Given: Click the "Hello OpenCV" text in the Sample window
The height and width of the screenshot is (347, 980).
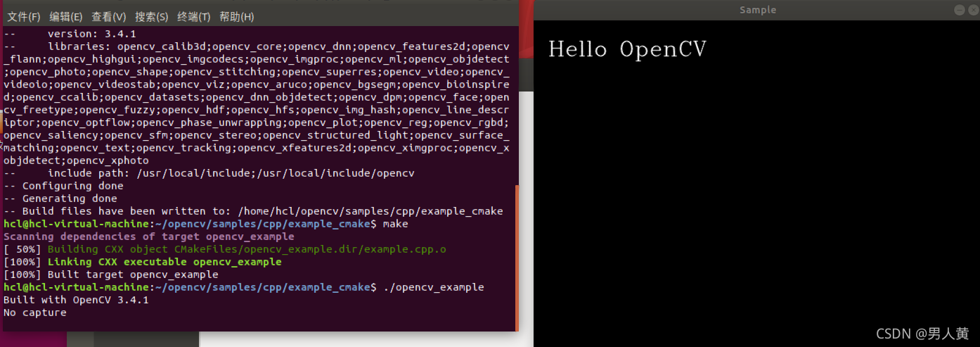Looking at the screenshot, I should coord(627,49).
